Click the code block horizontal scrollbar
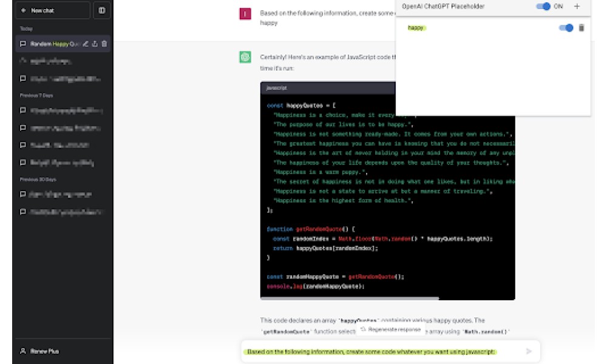Viewport: 607px width, 364px height. point(350,298)
